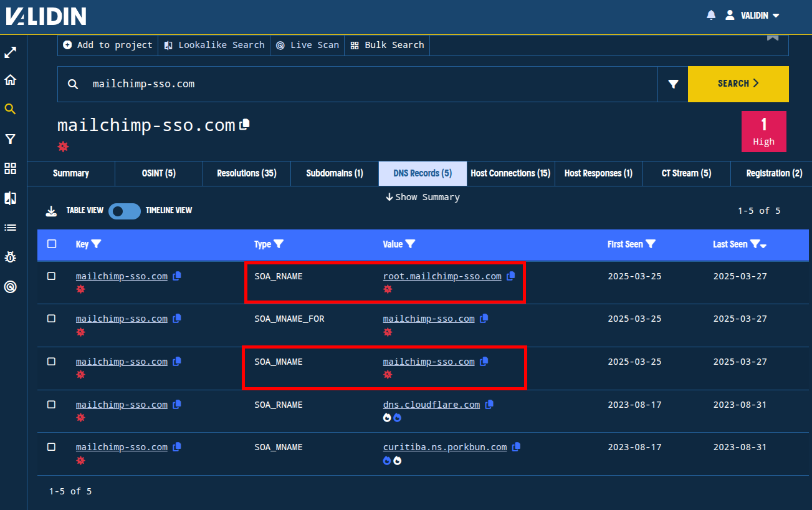The image size is (812, 510).
Task: Click 2023-08-17 in dns.cloudflare.com row
Action: [x=634, y=405]
